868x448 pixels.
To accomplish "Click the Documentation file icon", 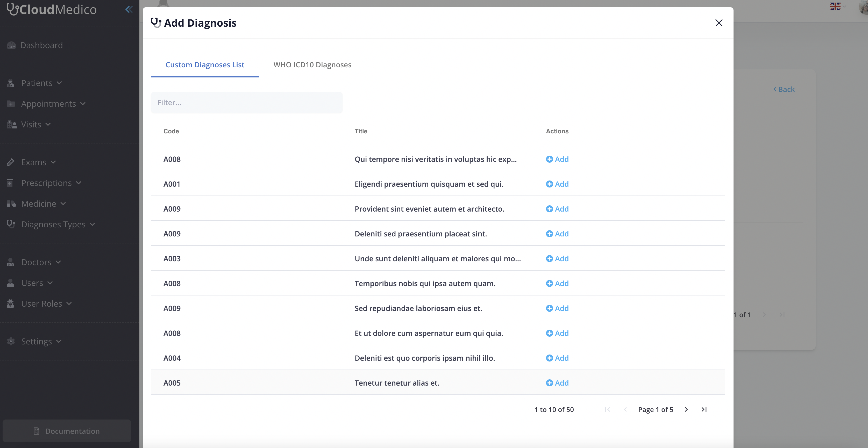I will coord(36,431).
